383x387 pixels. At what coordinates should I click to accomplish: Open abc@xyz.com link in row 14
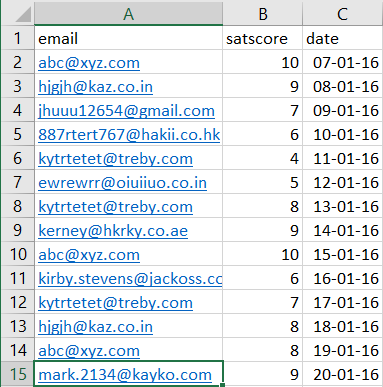tap(89, 351)
